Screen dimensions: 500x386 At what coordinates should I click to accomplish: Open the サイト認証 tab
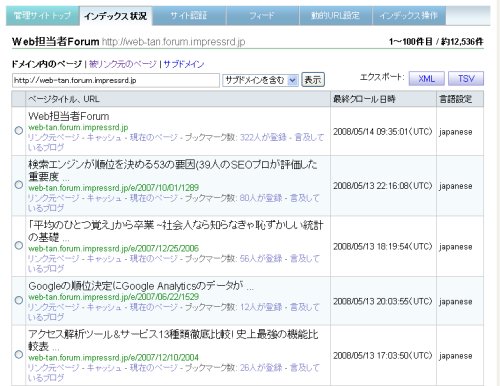(189, 16)
